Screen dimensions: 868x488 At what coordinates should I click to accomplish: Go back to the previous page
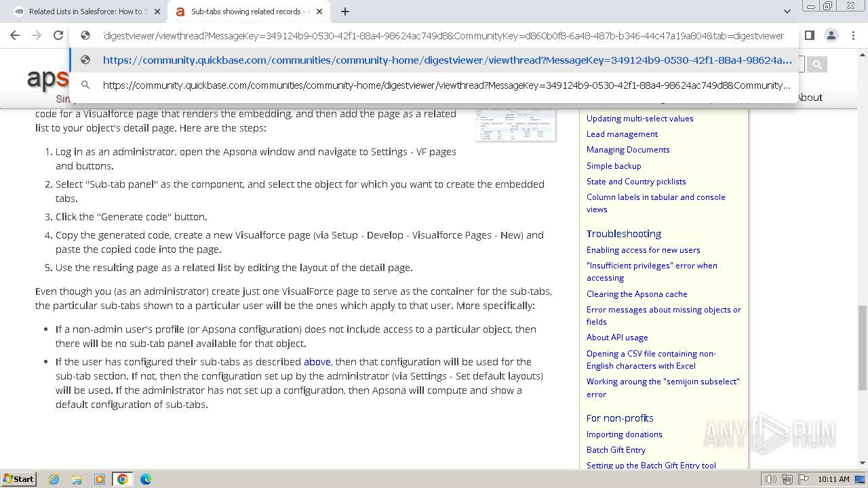click(15, 35)
